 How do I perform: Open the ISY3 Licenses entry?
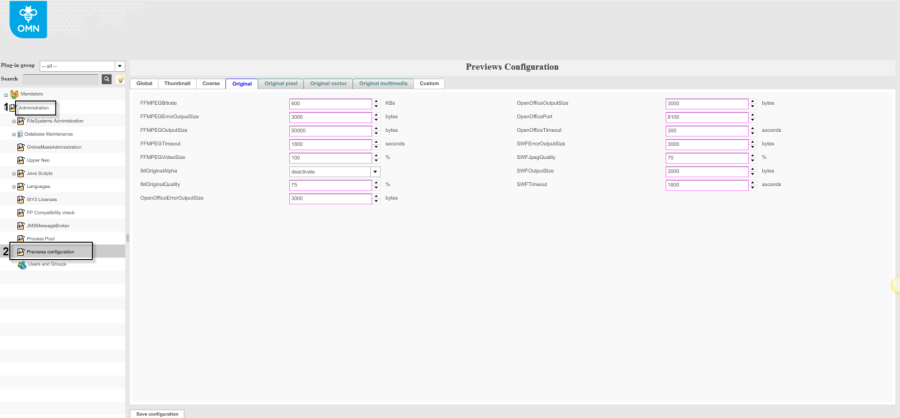click(x=42, y=200)
